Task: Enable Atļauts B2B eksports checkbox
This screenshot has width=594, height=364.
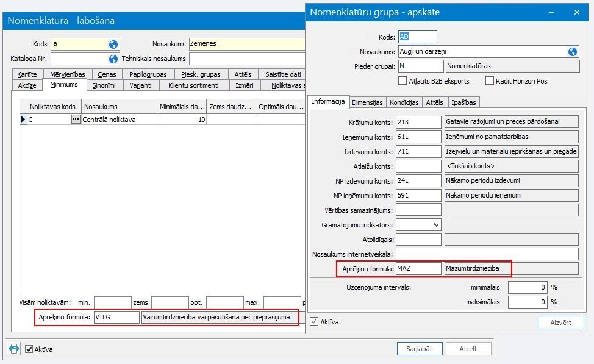Action: coord(403,80)
